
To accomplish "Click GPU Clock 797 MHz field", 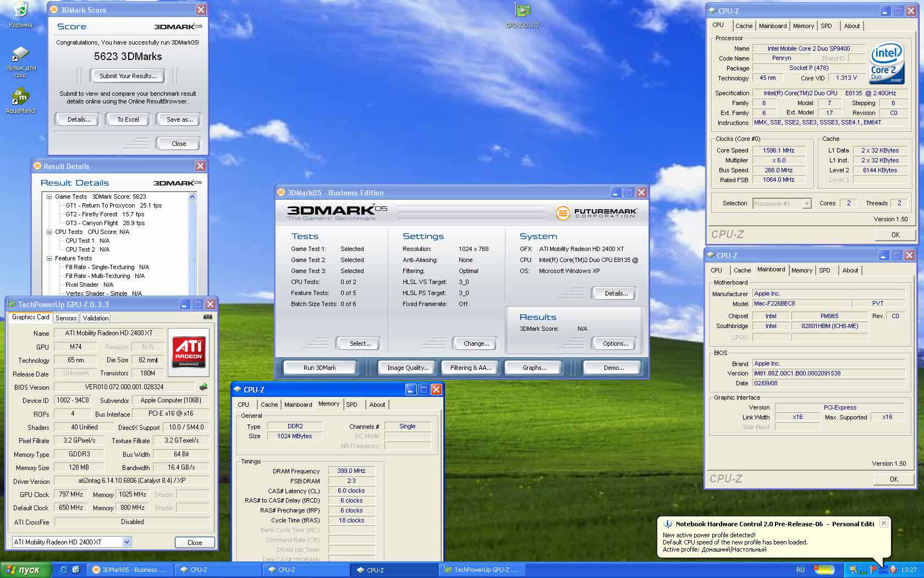I will [71, 494].
